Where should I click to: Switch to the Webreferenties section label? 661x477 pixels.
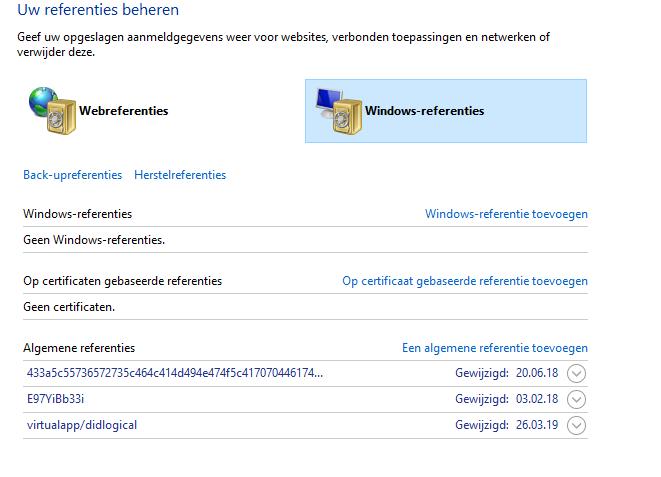click(x=124, y=111)
